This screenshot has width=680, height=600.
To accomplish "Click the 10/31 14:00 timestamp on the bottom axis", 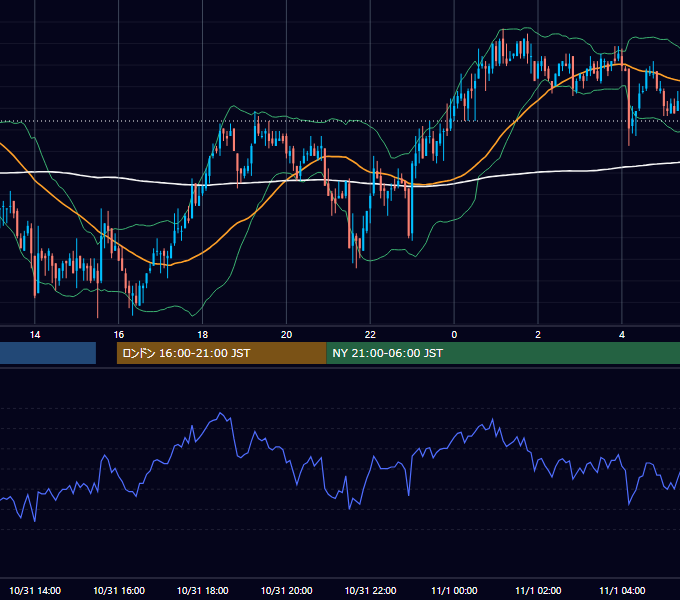I will point(35,590).
